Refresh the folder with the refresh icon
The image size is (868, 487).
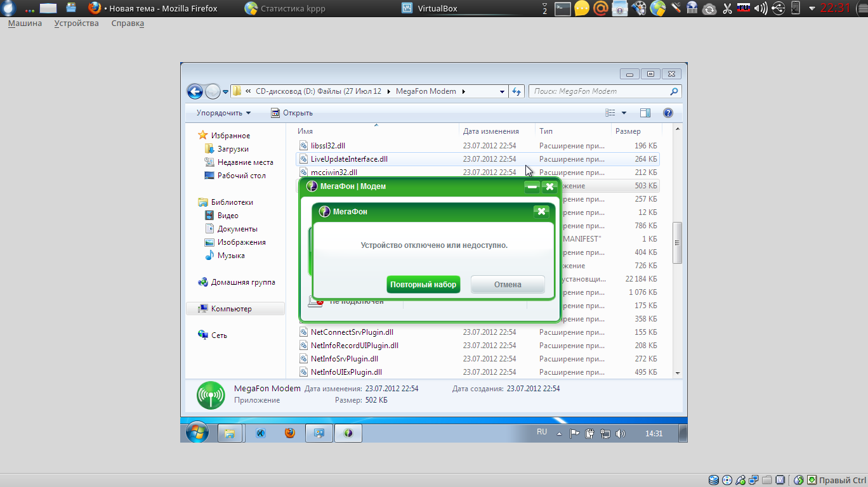tap(516, 91)
